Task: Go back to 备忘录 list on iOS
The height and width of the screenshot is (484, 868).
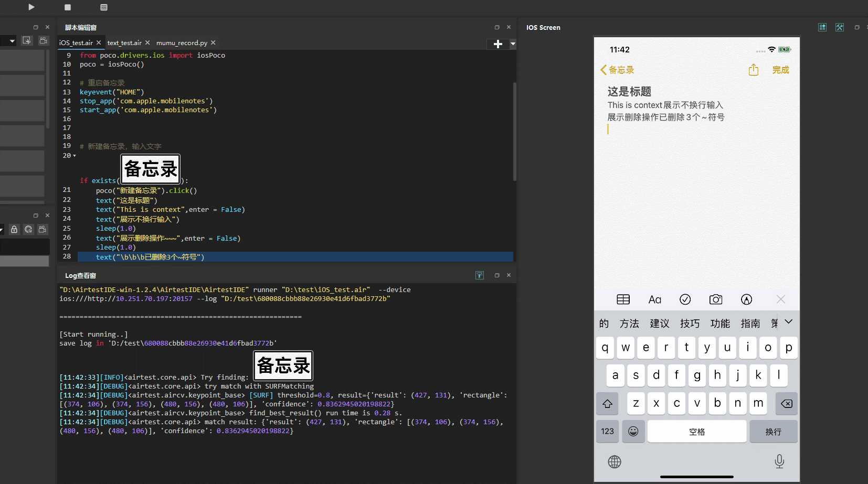Action: 617,70
